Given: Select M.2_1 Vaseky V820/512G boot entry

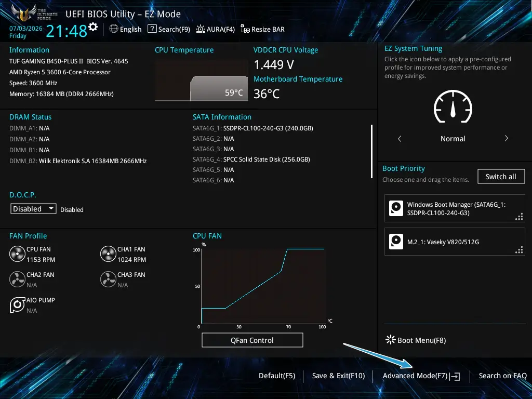Looking at the screenshot, I should tap(455, 242).
